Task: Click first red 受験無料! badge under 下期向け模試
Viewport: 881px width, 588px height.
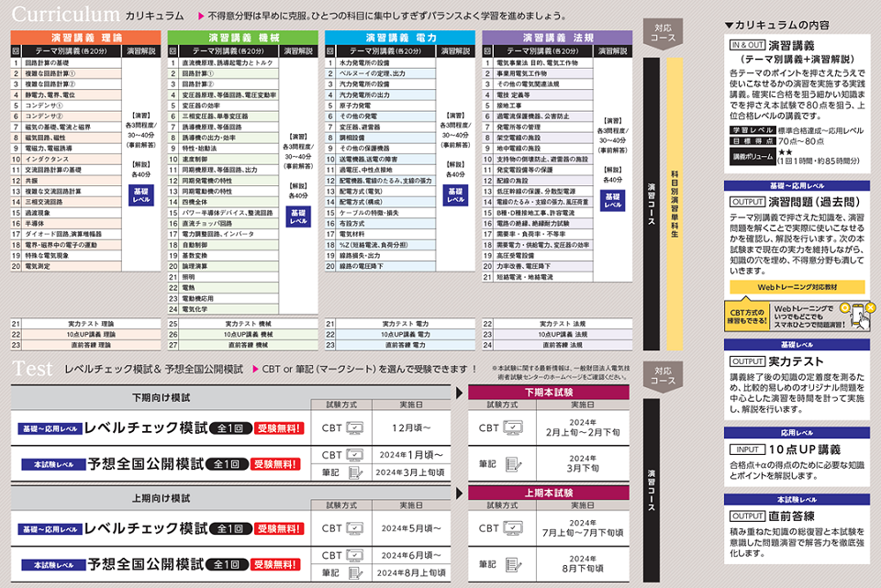Action: (x=277, y=428)
